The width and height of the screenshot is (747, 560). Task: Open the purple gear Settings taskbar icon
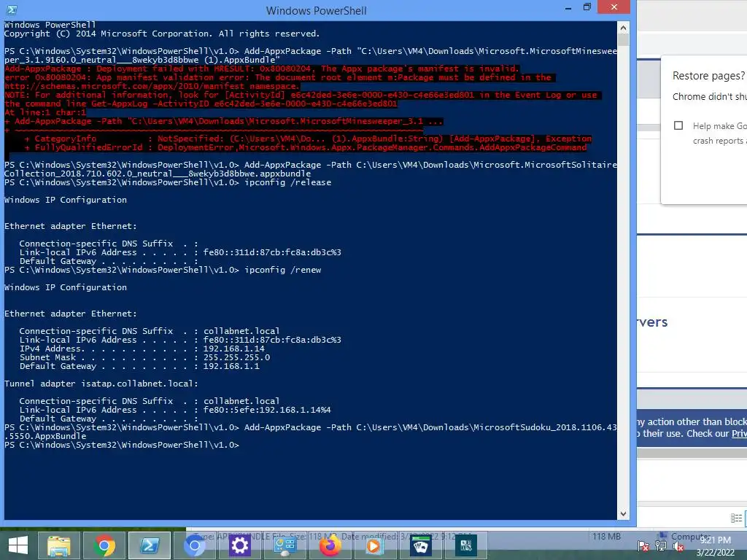(x=239, y=545)
